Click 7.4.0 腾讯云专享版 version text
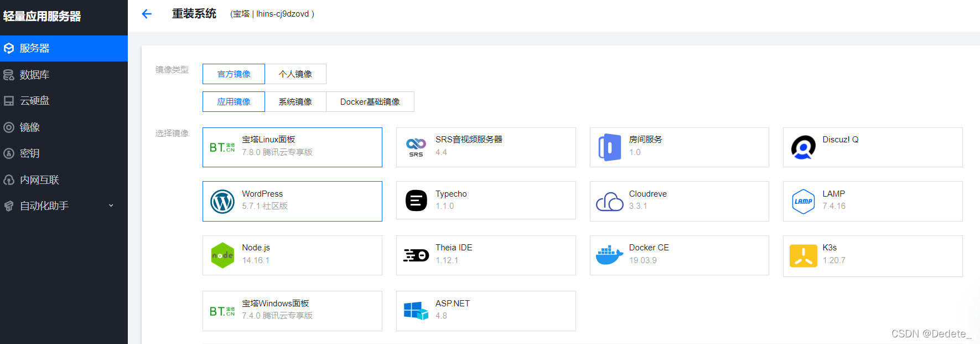This screenshot has height=344, width=980. (x=277, y=316)
